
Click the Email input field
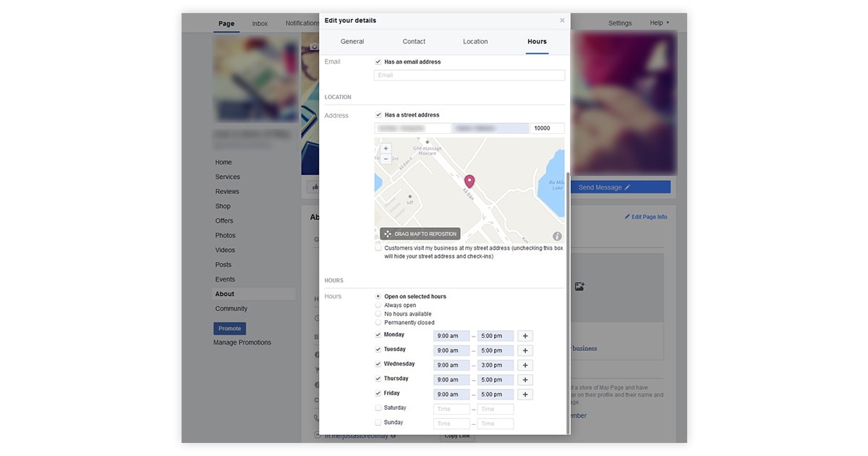tap(469, 75)
